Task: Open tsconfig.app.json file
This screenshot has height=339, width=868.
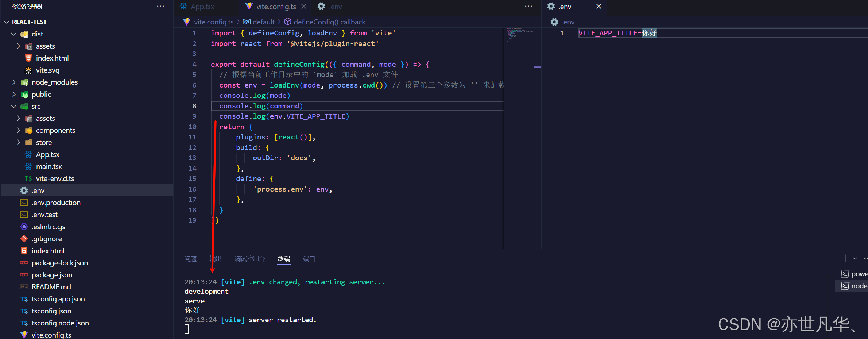Action: click(x=58, y=299)
